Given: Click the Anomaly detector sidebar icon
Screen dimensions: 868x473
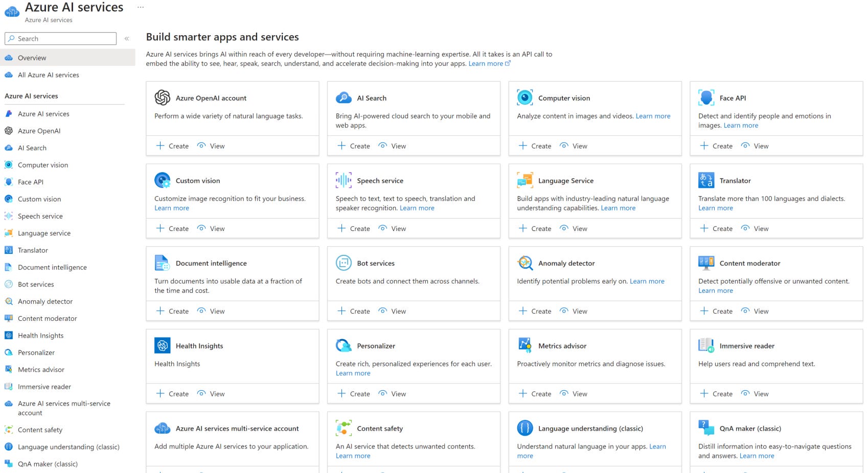Looking at the screenshot, I should tap(9, 301).
